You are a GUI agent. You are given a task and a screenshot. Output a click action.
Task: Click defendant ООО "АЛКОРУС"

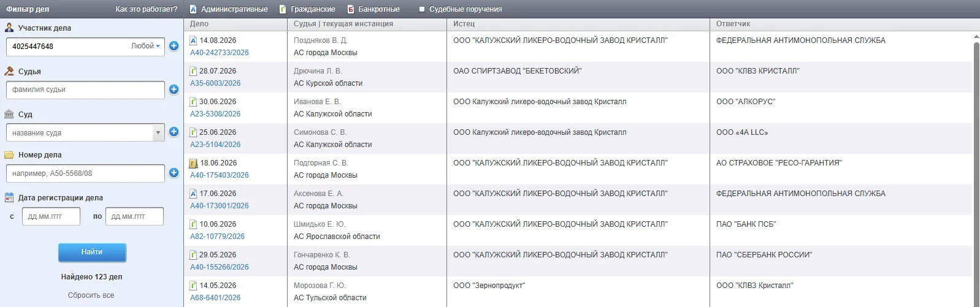point(746,102)
